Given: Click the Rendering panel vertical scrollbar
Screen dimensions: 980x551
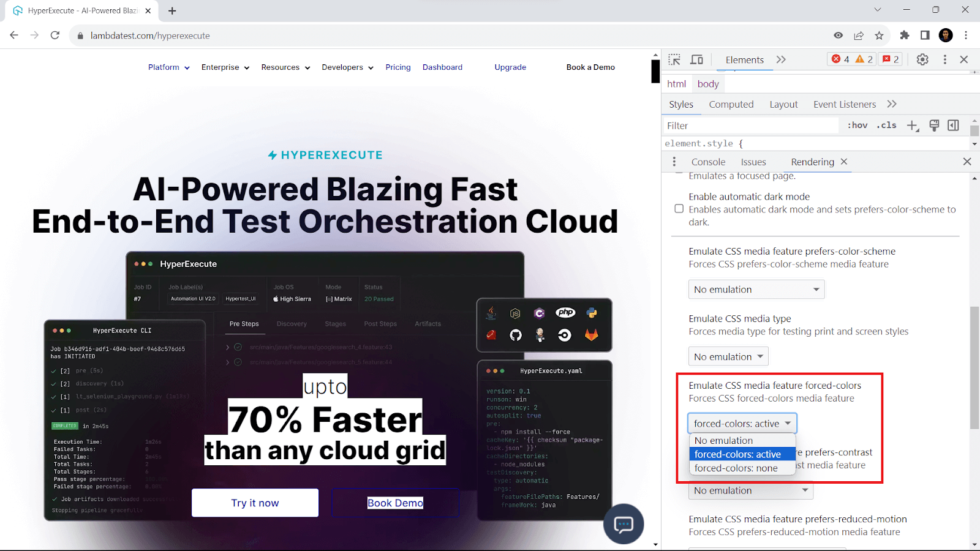Looking at the screenshot, I should 974,367.
